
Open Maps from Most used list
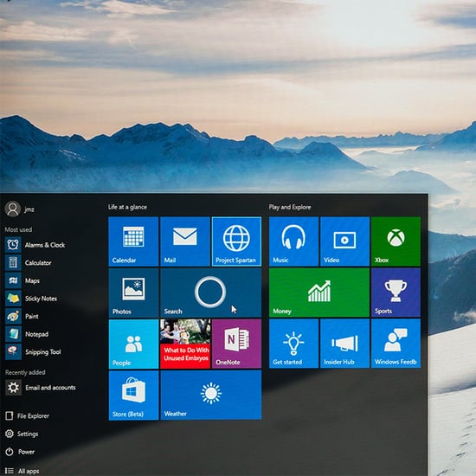[x=23, y=280]
